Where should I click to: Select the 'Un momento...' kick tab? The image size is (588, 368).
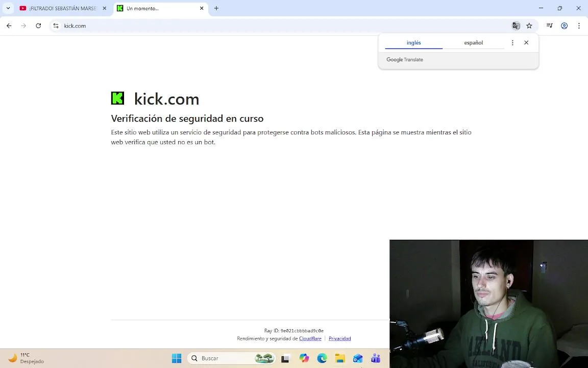(160, 8)
